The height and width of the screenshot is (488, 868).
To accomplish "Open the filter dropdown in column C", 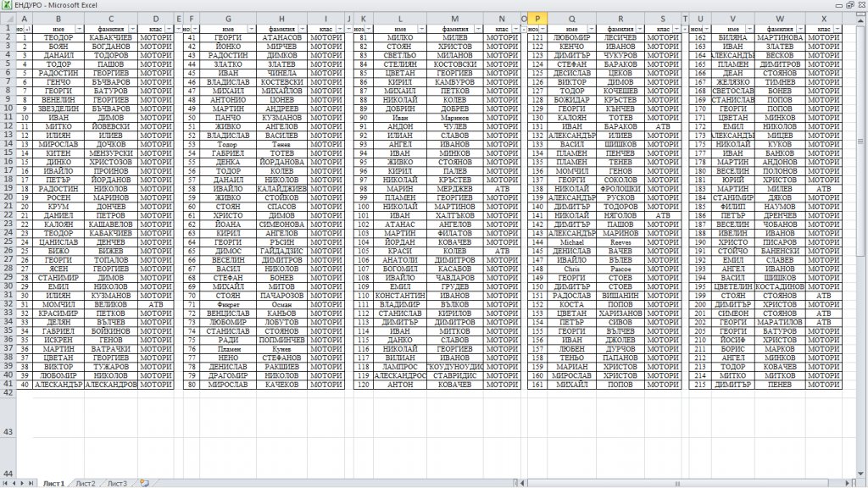I will (132, 29).
